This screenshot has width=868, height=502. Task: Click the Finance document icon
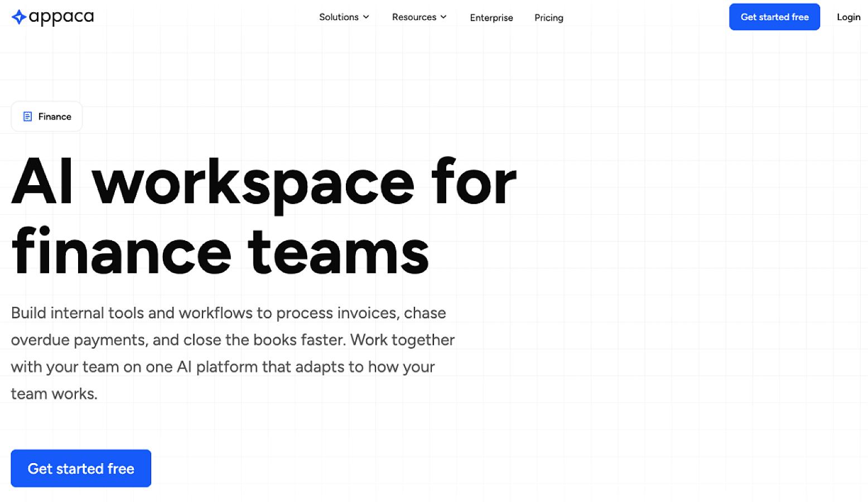(27, 117)
